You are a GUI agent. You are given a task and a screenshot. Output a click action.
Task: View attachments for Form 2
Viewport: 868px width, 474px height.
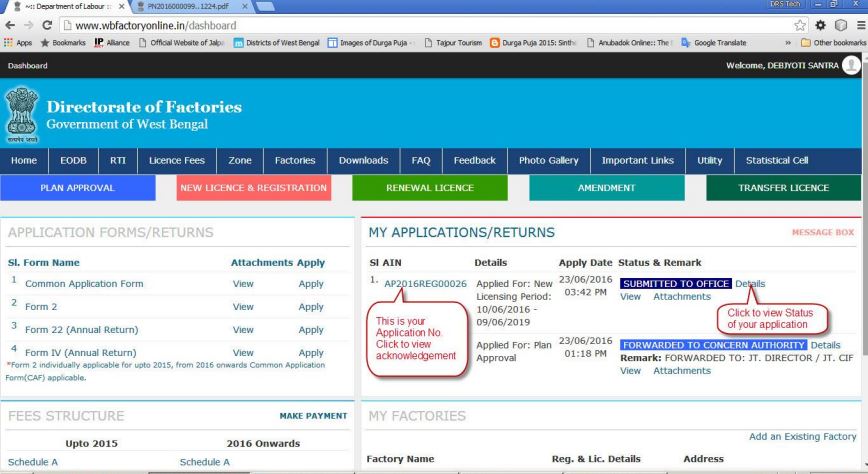pos(243,306)
